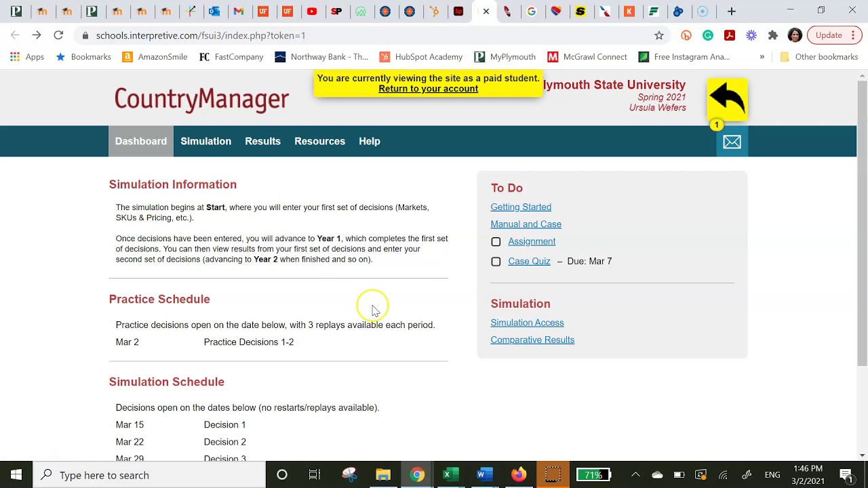The image size is (868, 488).
Task: Open the Simulation Access link
Action: (x=527, y=323)
